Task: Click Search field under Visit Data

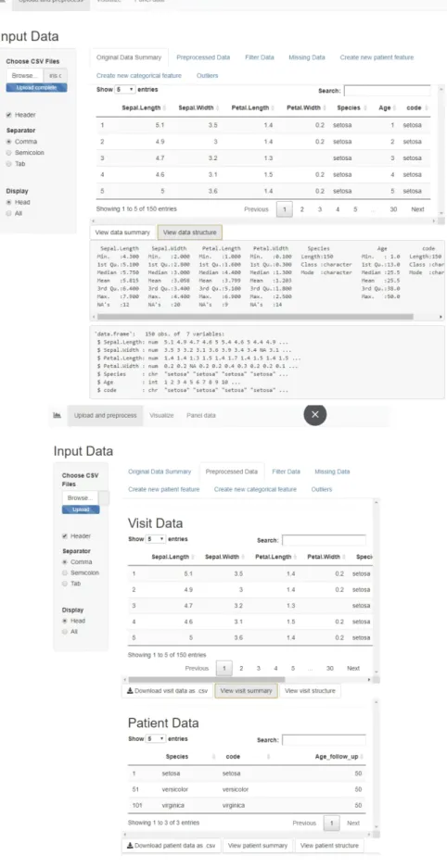Action: tap(324, 540)
